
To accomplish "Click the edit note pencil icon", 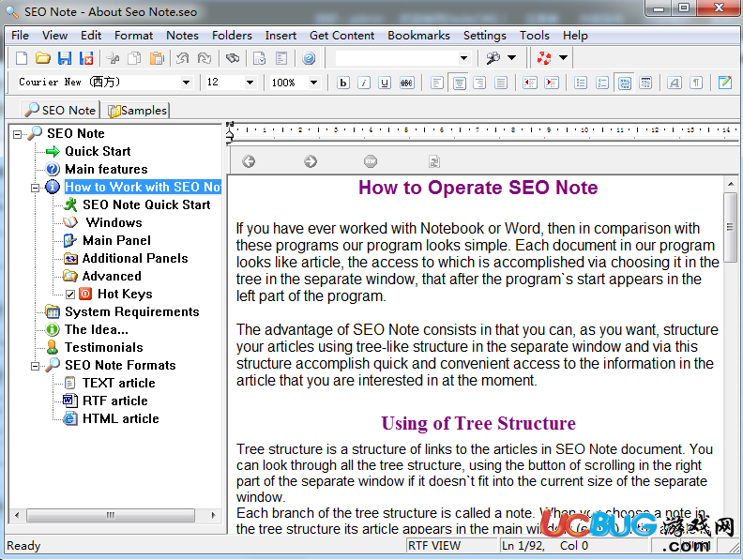I will click(x=725, y=83).
